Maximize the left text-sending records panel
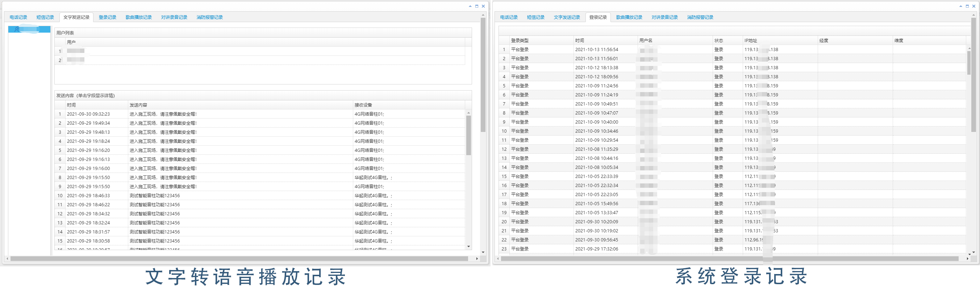The image size is (980, 286). pyautogui.click(x=476, y=6)
